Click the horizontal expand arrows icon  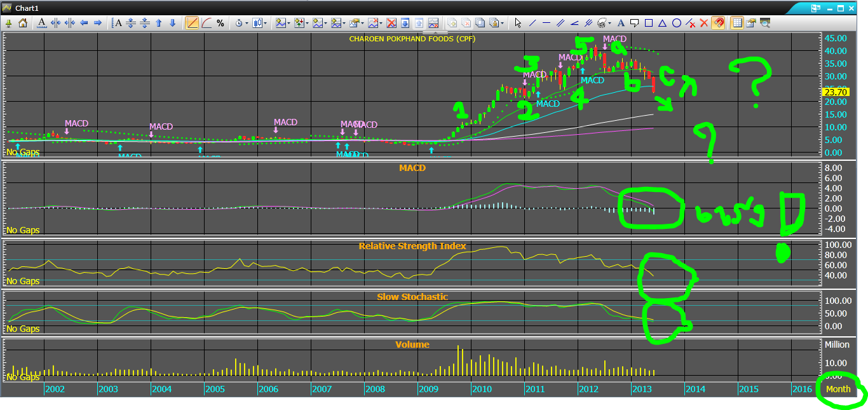pos(56,23)
